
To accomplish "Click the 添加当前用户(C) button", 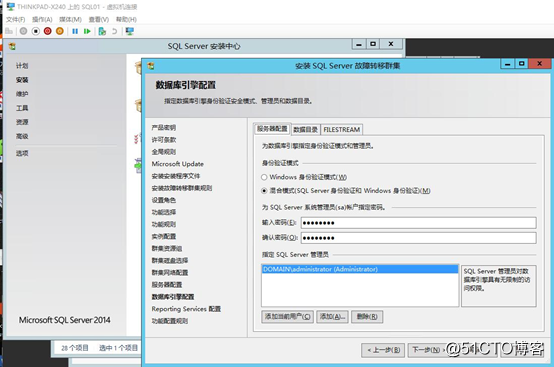I will tap(287, 316).
